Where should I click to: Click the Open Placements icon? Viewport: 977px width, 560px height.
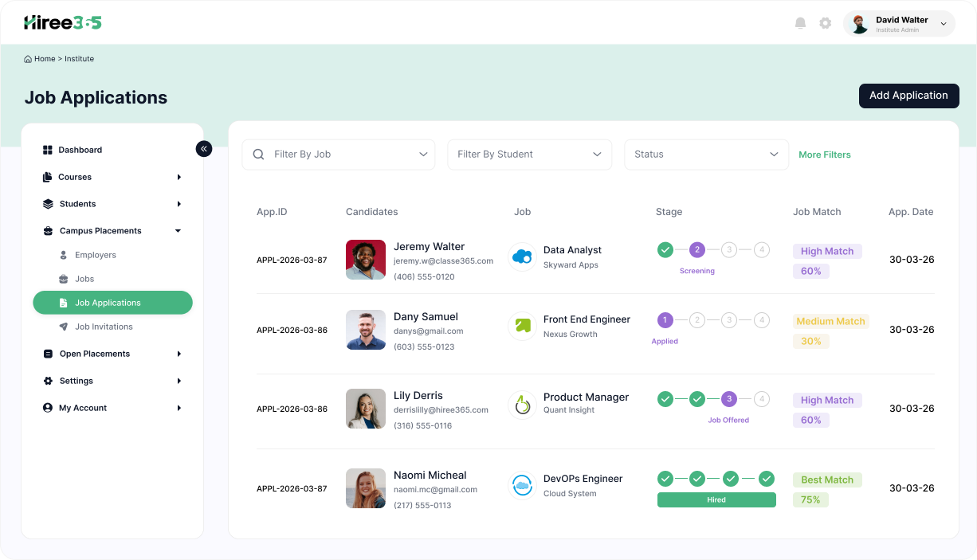point(48,354)
